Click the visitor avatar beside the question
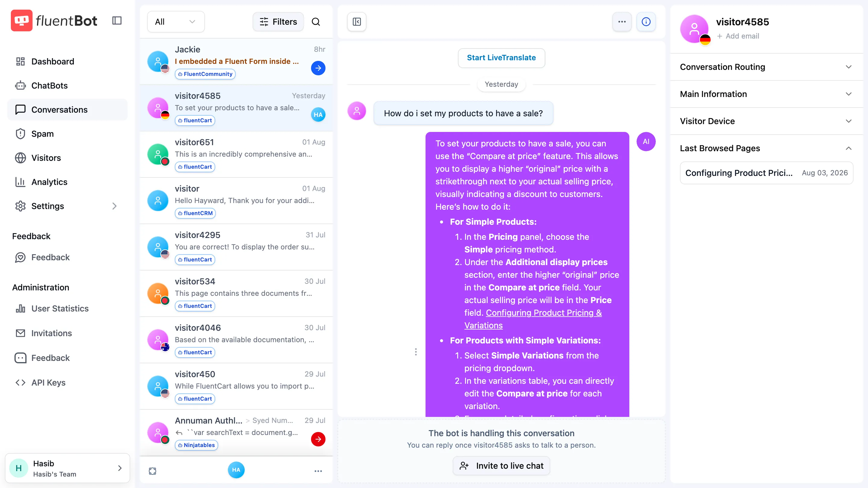Viewport: 868px width, 488px height. (357, 111)
